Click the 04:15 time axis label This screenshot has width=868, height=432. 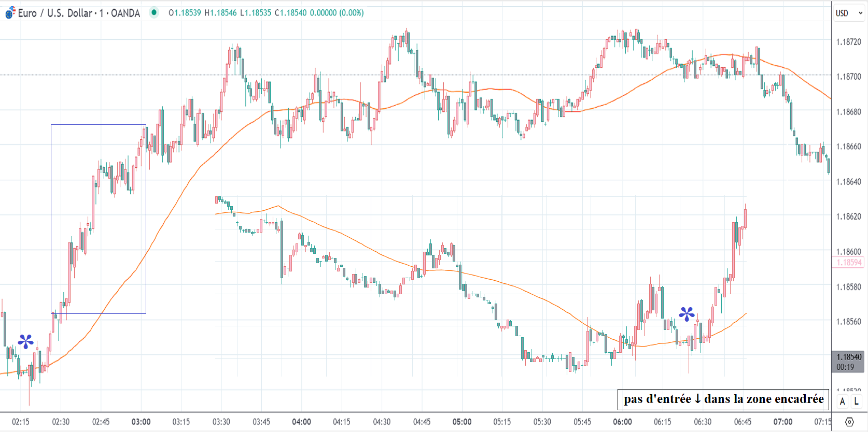pyautogui.click(x=342, y=422)
